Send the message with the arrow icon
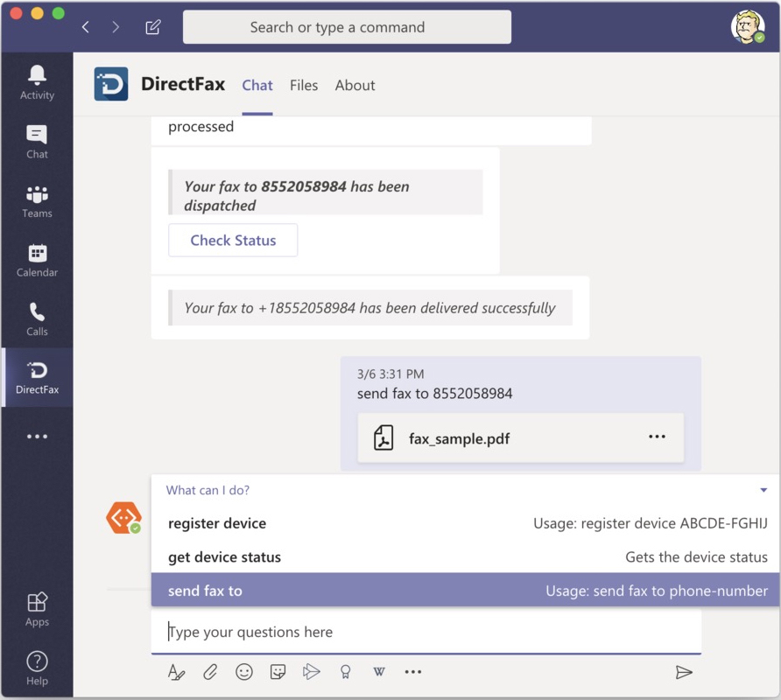The height and width of the screenshot is (700, 781). (684, 672)
